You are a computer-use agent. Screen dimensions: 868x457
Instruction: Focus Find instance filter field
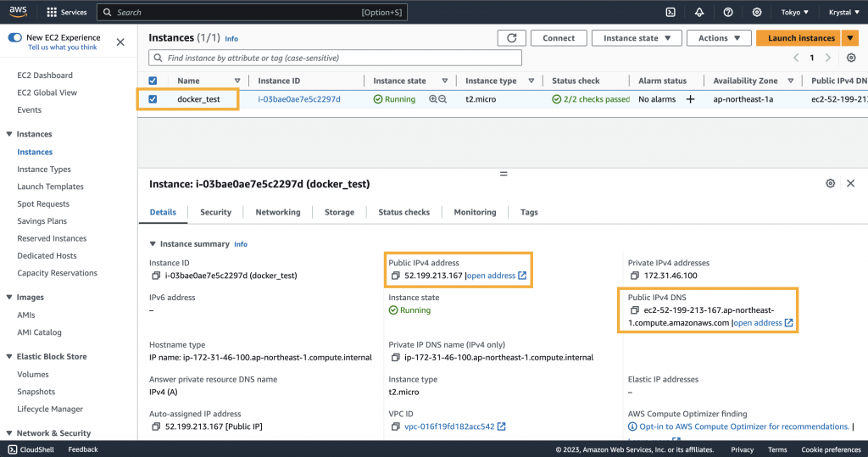point(335,58)
